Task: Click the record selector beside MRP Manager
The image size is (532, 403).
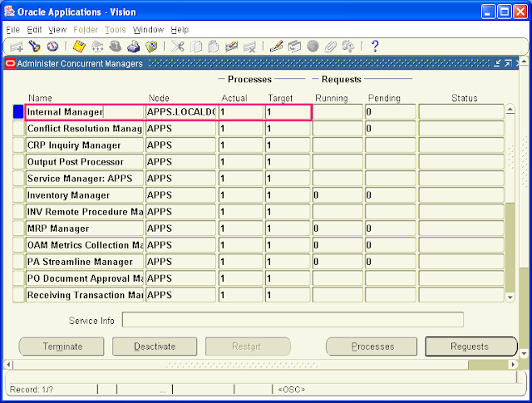Action: point(18,229)
